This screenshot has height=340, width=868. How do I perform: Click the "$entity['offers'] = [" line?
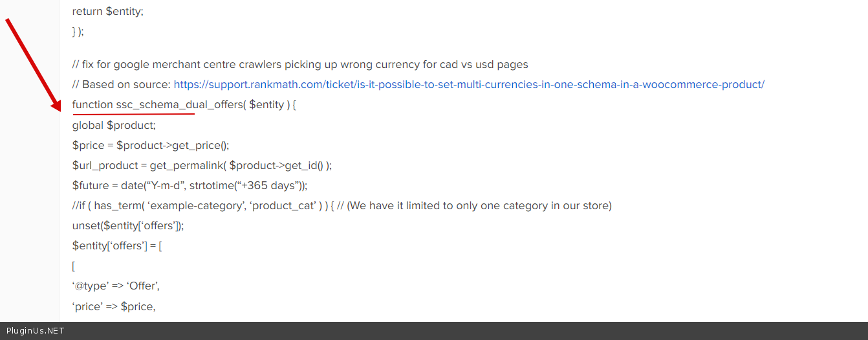pos(116,246)
